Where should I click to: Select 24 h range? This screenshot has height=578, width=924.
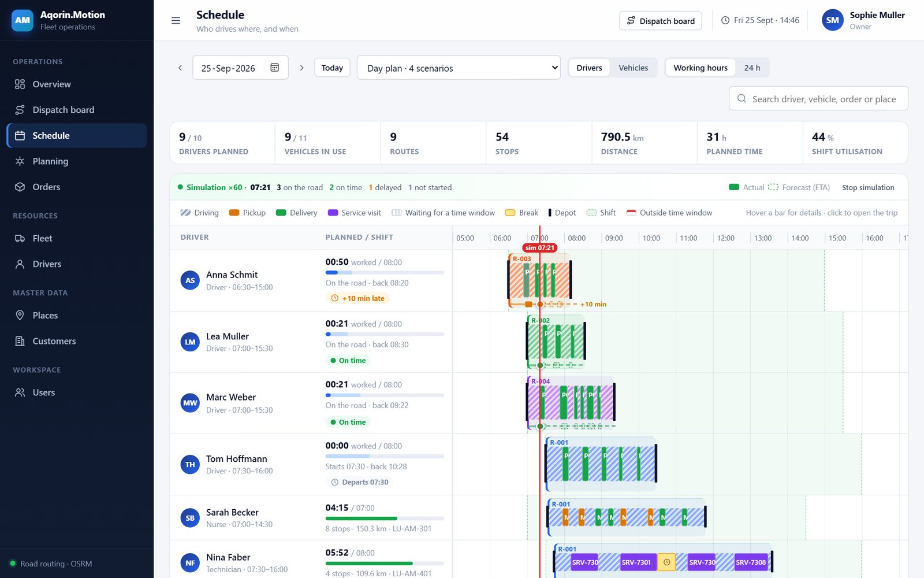(x=752, y=68)
